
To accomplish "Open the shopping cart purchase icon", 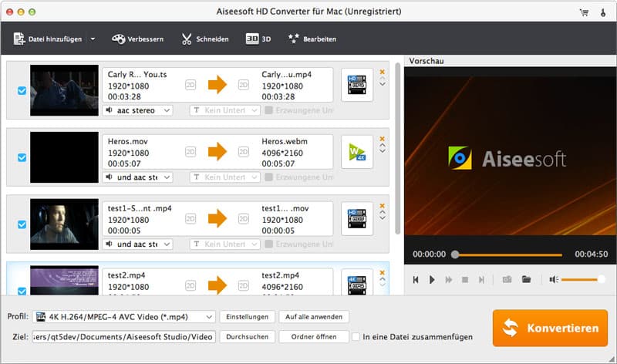I will 585,12.
